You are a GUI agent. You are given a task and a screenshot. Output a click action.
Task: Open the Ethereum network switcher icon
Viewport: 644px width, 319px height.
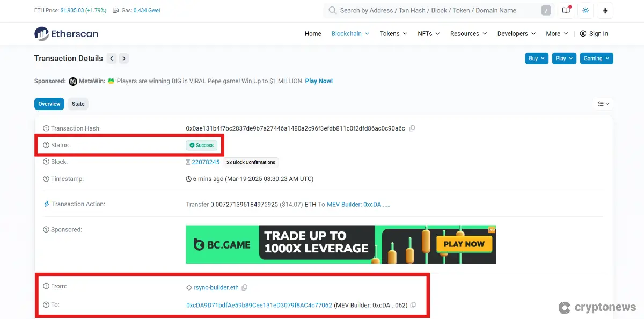coord(605,10)
